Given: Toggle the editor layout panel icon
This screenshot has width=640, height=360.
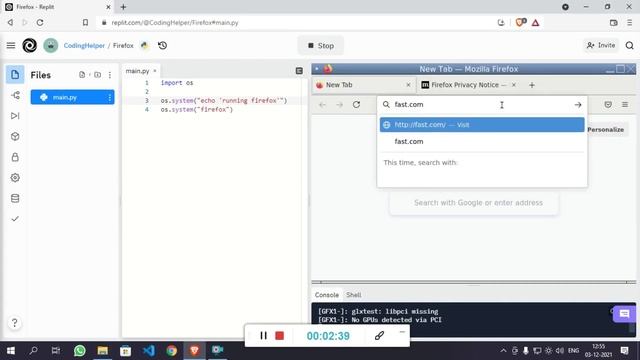Looking at the screenshot, I should pos(299,71).
